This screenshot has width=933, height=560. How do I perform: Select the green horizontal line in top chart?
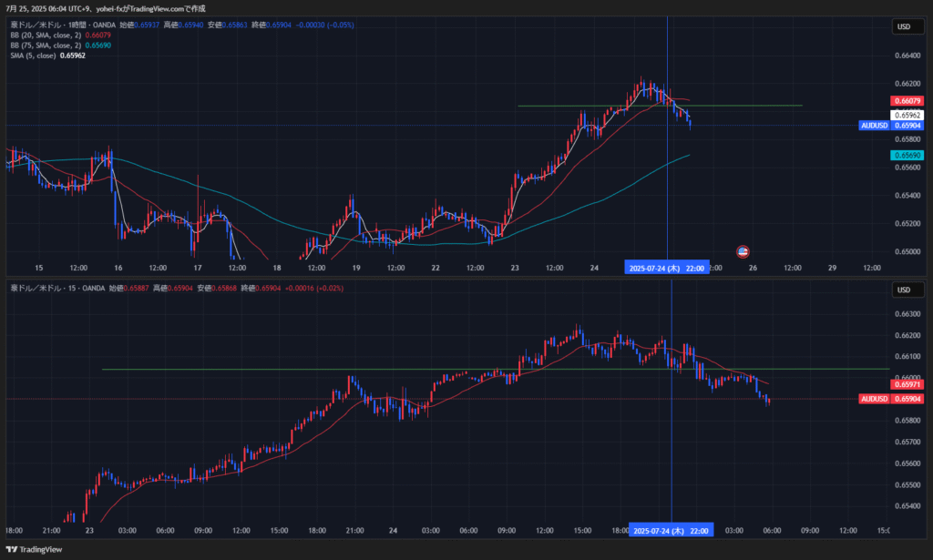click(592, 106)
